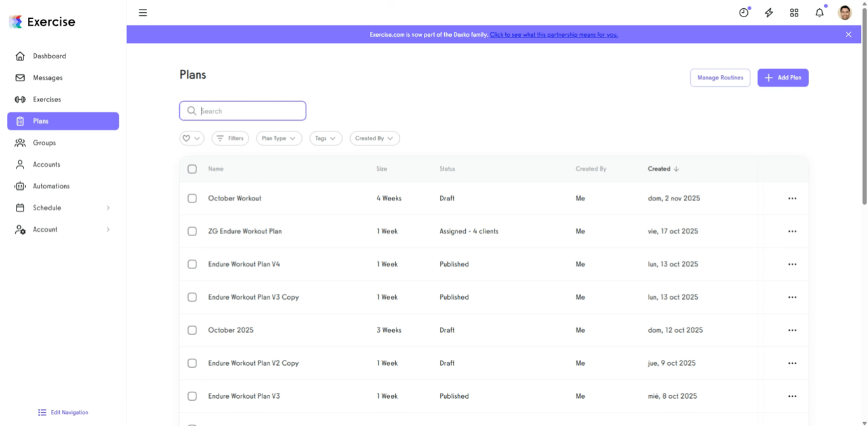Sort by the Size column header
The height and width of the screenshot is (426, 868).
pos(381,169)
